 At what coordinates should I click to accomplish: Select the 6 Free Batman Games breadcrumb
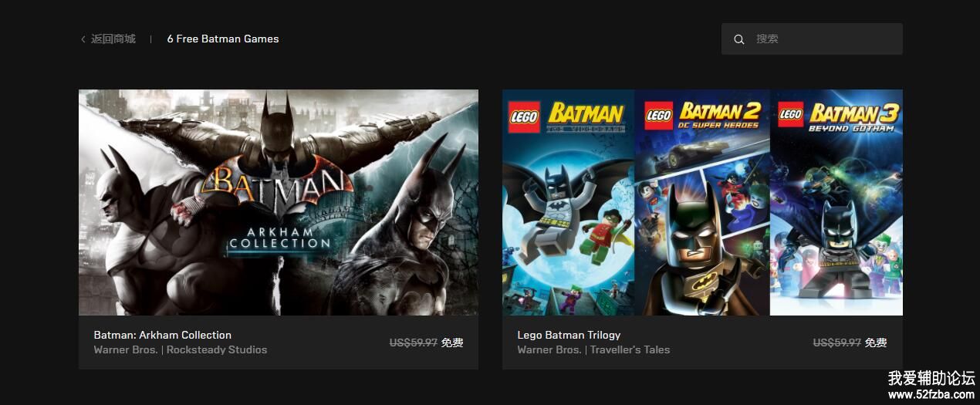[x=223, y=39]
